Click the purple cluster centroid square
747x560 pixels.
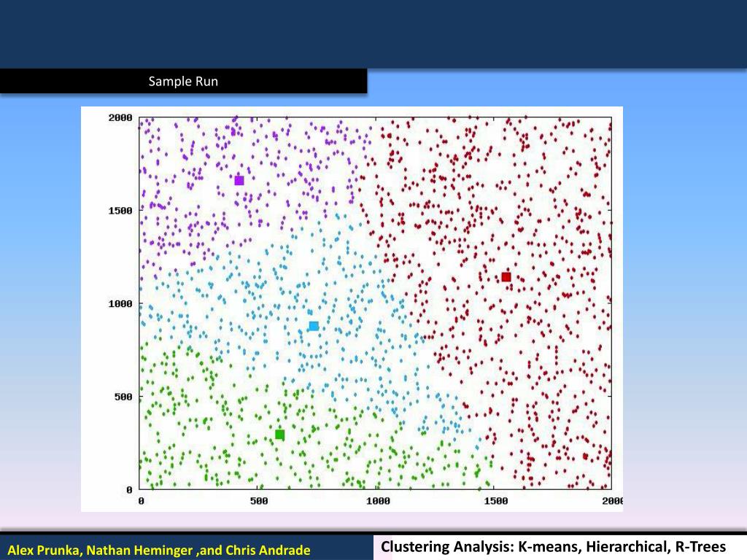[239, 181]
